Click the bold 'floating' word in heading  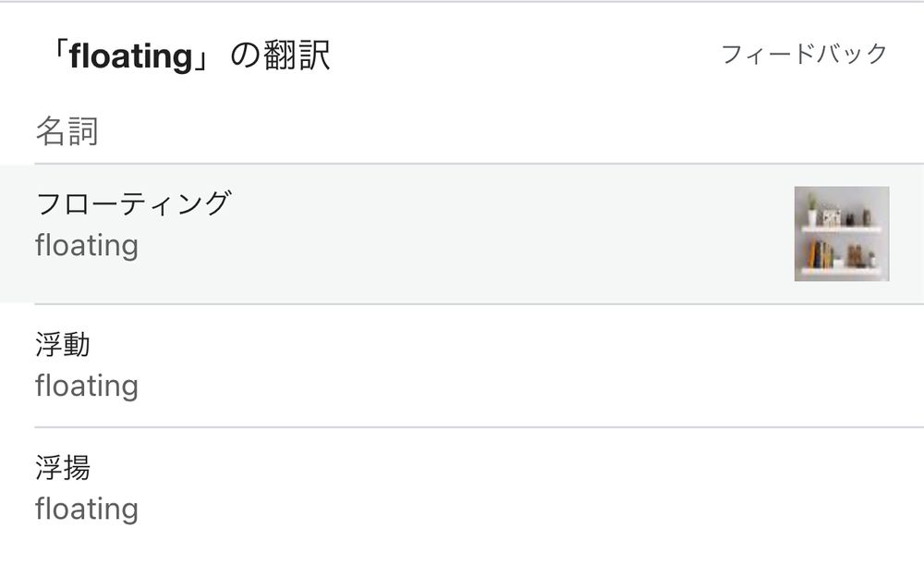[x=130, y=57]
